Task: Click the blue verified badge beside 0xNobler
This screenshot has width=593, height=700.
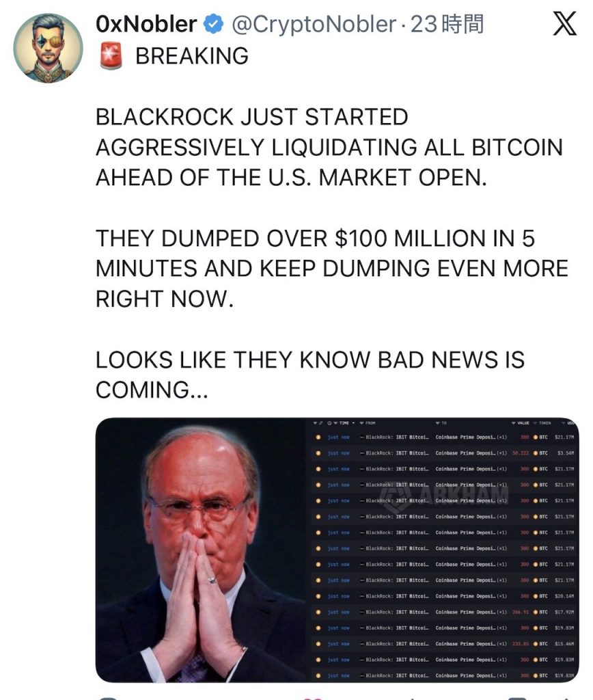Action: pos(213,24)
